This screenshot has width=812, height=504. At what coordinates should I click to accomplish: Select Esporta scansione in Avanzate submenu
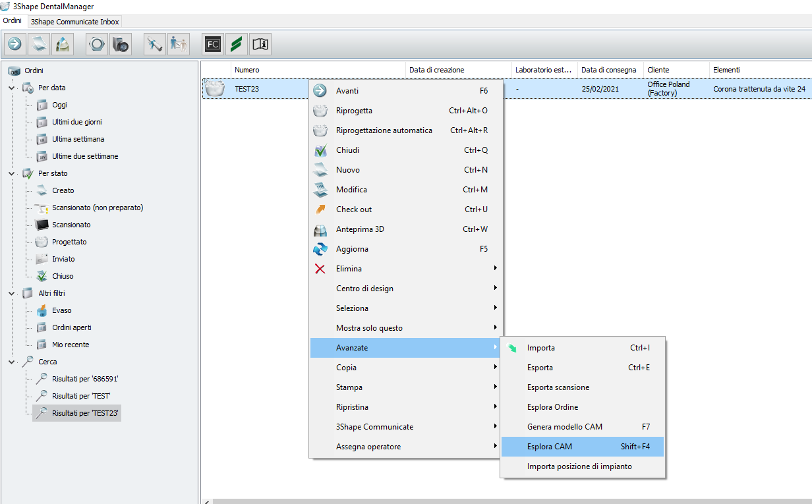tap(583, 387)
